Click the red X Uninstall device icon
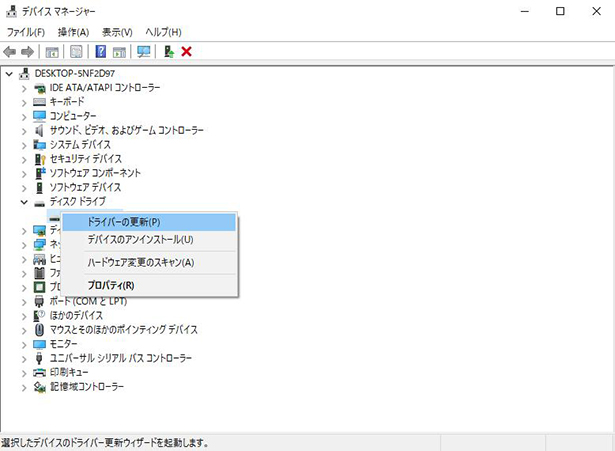615x451 pixels. [187, 51]
